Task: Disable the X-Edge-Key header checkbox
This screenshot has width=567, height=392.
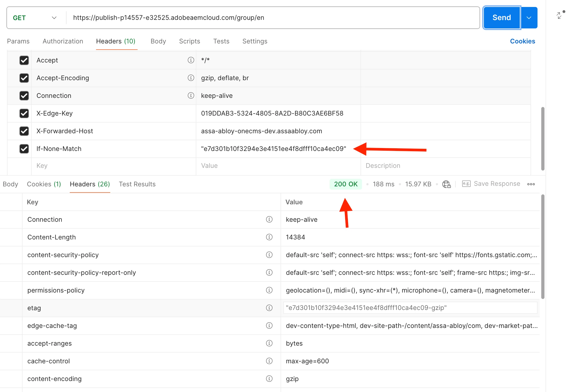Action: coord(24,113)
